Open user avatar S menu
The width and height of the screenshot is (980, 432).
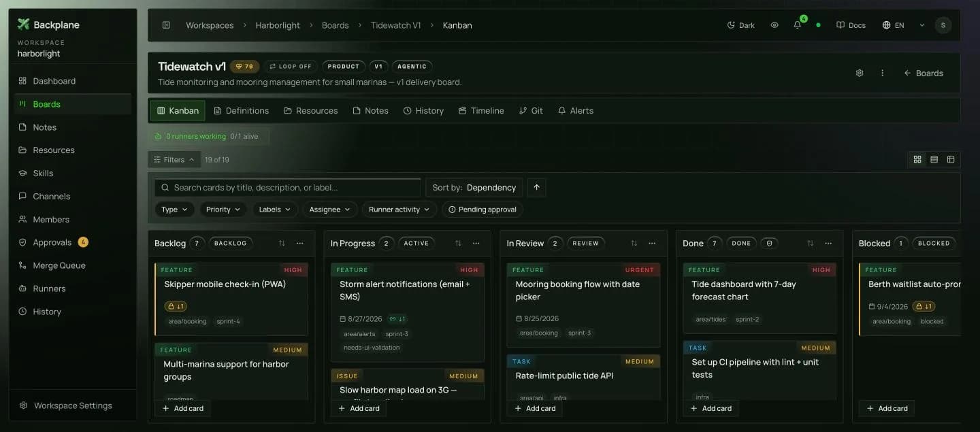(x=943, y=25)
